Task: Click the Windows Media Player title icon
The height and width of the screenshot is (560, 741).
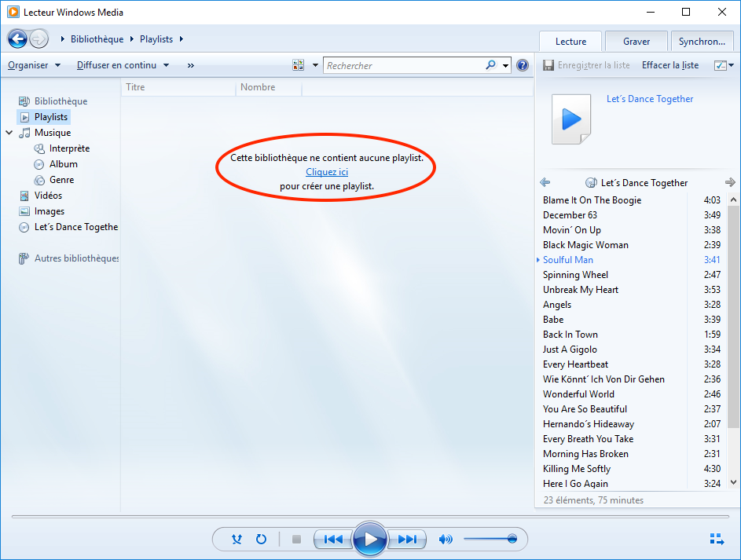Action: point(13,12)
